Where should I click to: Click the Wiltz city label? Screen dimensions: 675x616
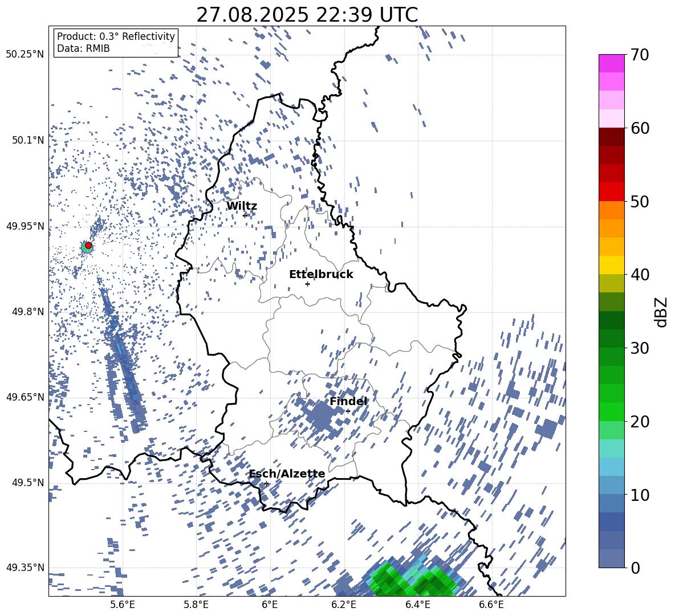242,206
